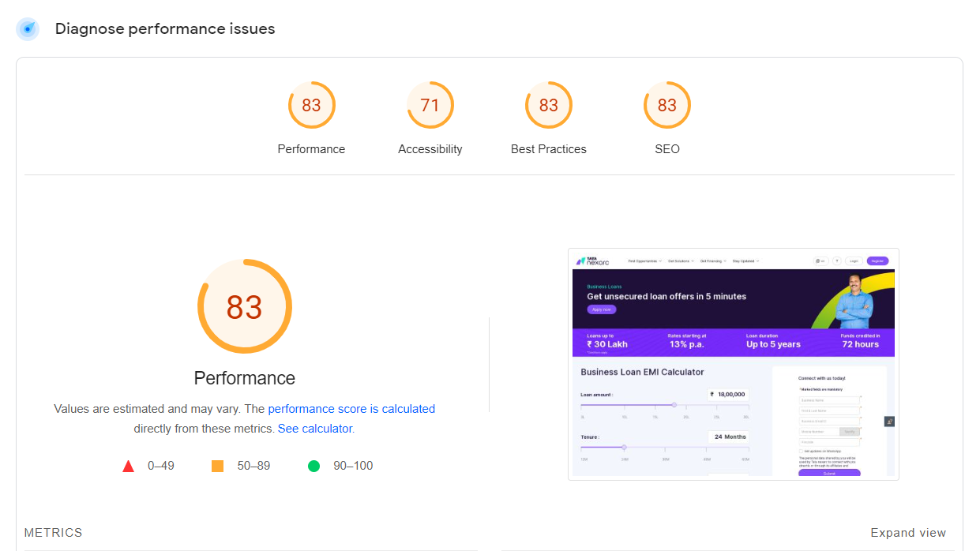This screenshot has height=551, width=980.
Task: Click the Submit button in thumbnail form
Action: 829,473
